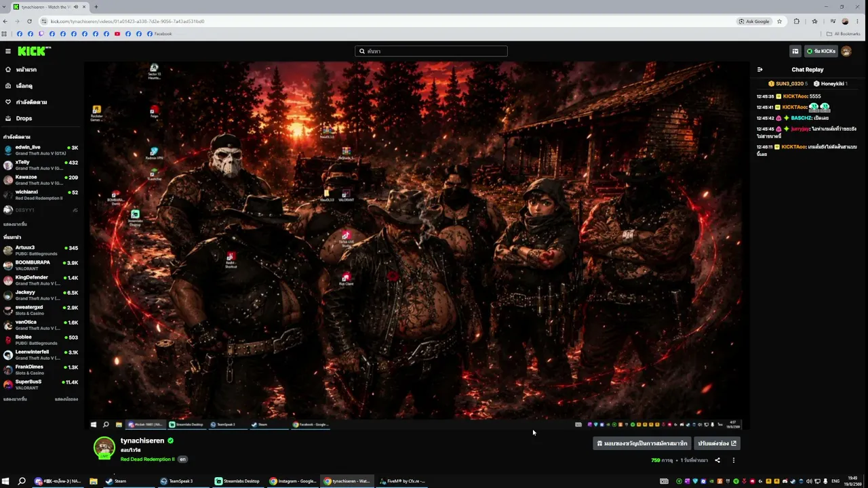
Task: Go back in Chrome
Action: [5, 21]
